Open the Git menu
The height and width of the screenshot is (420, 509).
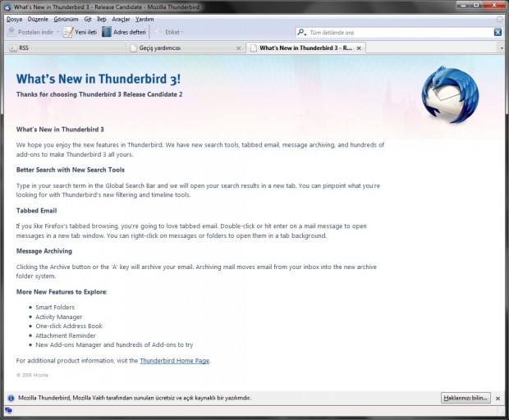point(88,19)
